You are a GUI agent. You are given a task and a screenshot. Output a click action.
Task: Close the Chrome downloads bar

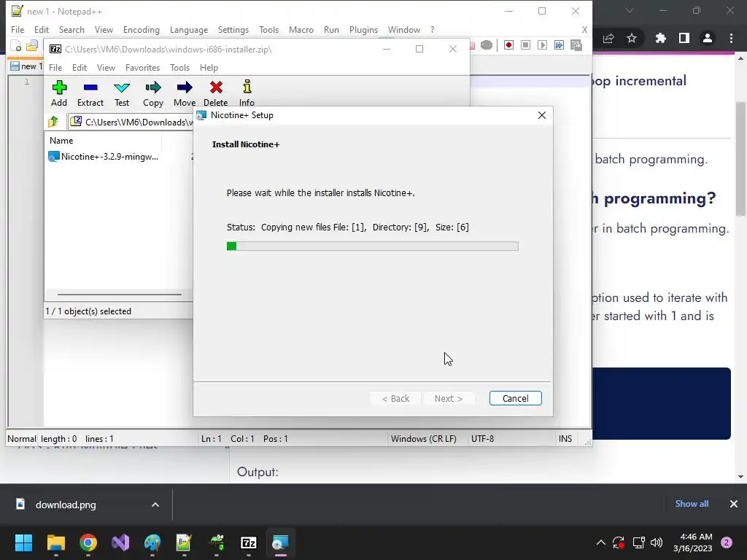pyautogui.click(x=734, y=504)
